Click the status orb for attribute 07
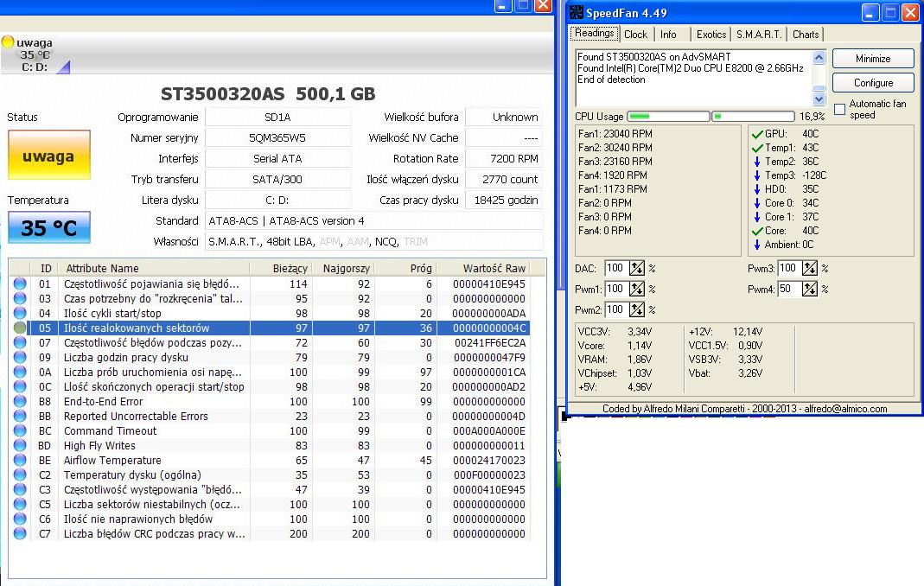Image resolution: width=924 pixels, height=586 pixels. tap(20, 342)
